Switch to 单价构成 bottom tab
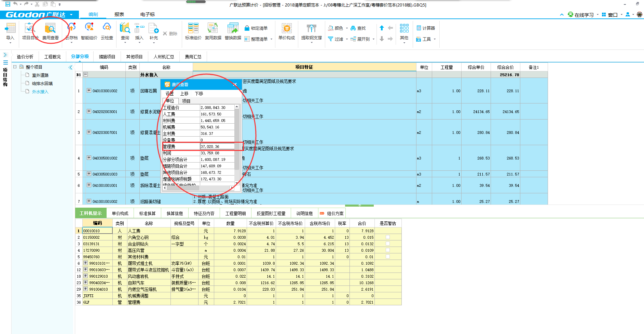 [120, 213]
